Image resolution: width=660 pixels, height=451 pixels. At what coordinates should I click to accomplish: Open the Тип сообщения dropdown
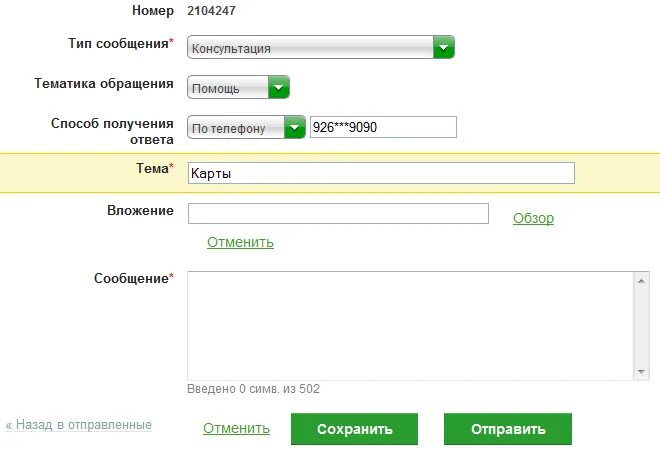point(321,47)
